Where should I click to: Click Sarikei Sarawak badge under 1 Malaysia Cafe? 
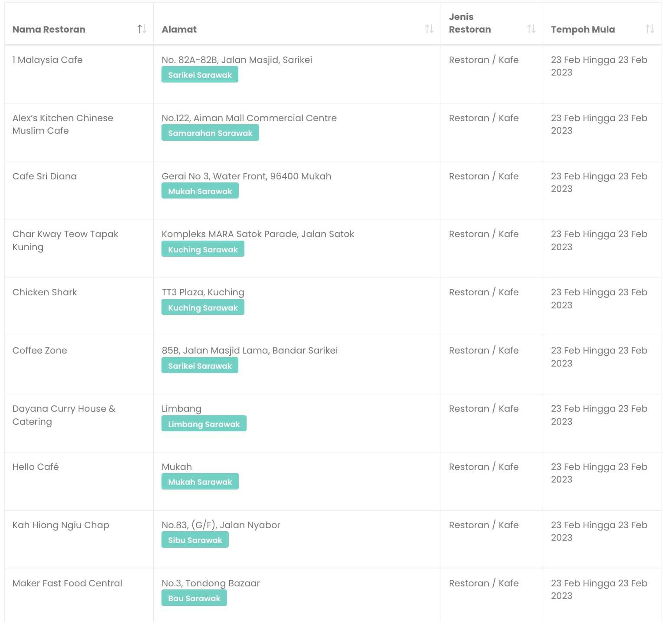(x=200, y=75)
